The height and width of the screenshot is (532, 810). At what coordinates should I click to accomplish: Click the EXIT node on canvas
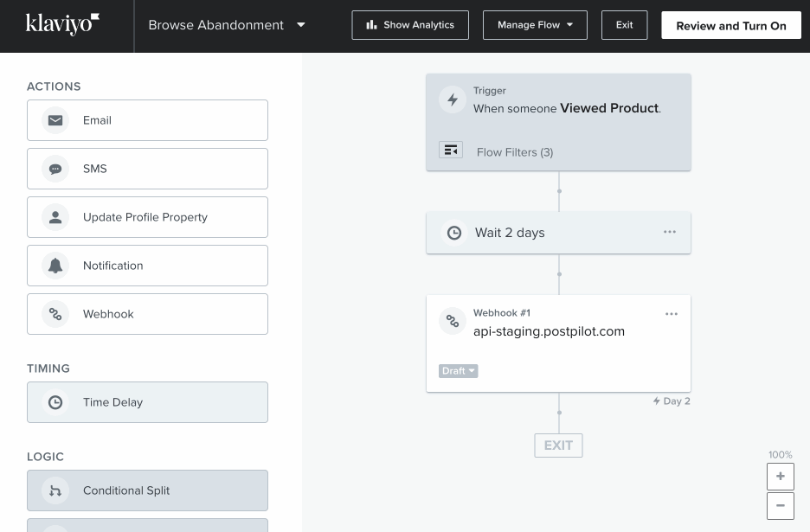(558, 445)
